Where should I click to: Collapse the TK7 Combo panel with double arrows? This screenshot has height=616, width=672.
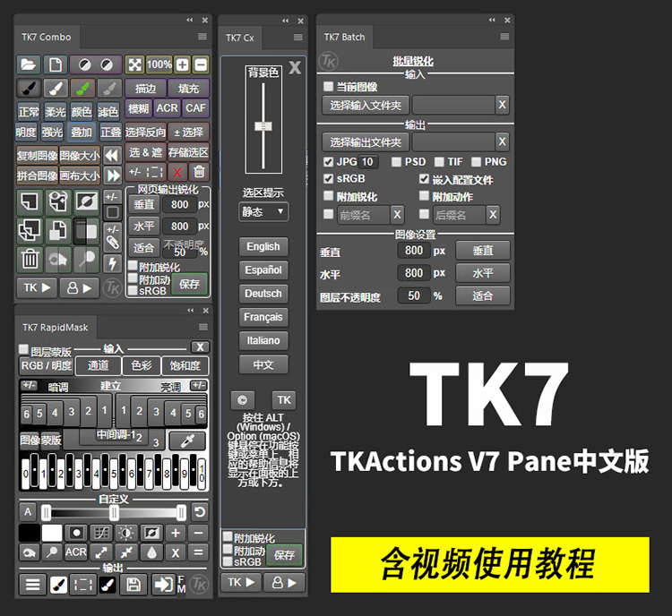pos(189,20)
